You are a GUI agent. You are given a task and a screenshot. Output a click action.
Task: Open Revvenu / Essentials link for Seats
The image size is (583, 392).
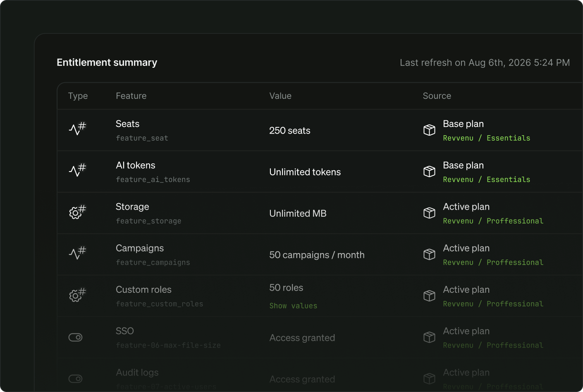pyautogui.click(x=486, y=138)
